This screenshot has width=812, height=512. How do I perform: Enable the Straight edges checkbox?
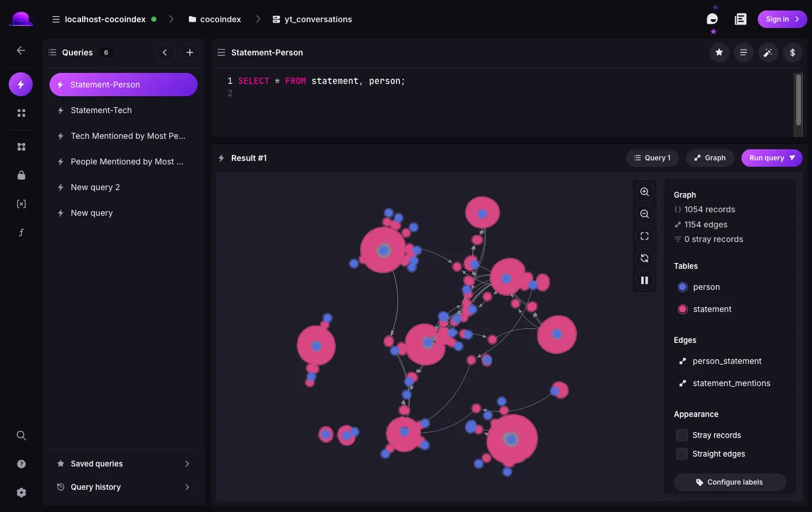[x=682, y=454]
